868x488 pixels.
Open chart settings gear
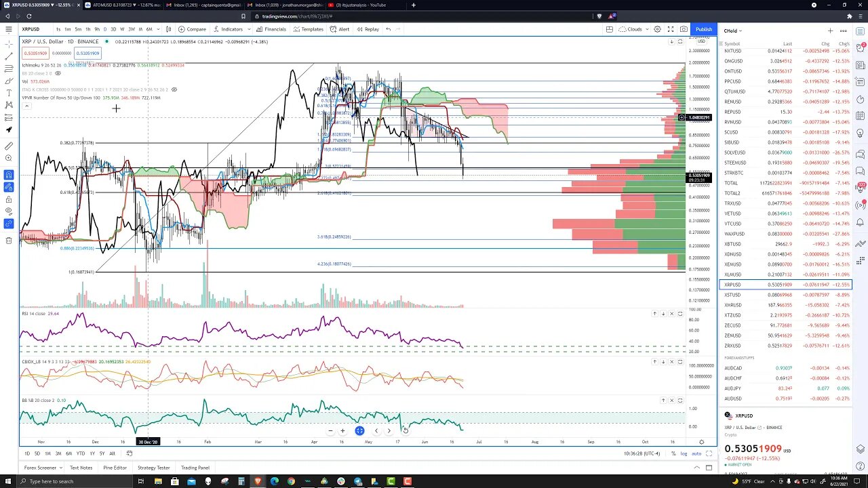tap(657, 29)
